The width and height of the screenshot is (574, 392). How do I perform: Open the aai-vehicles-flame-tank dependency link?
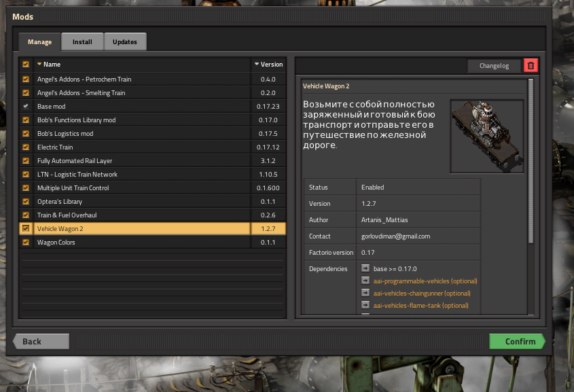[420, 305]
